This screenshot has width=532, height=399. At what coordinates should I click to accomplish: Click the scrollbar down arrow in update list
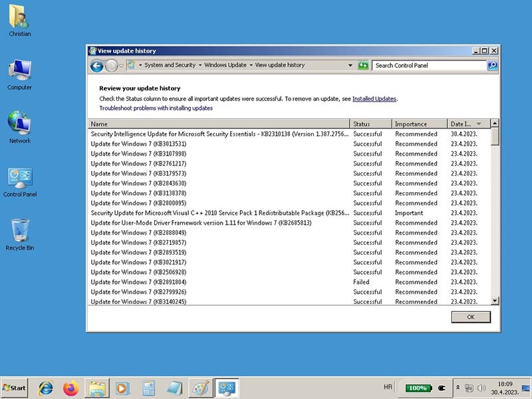pos(494,301)
